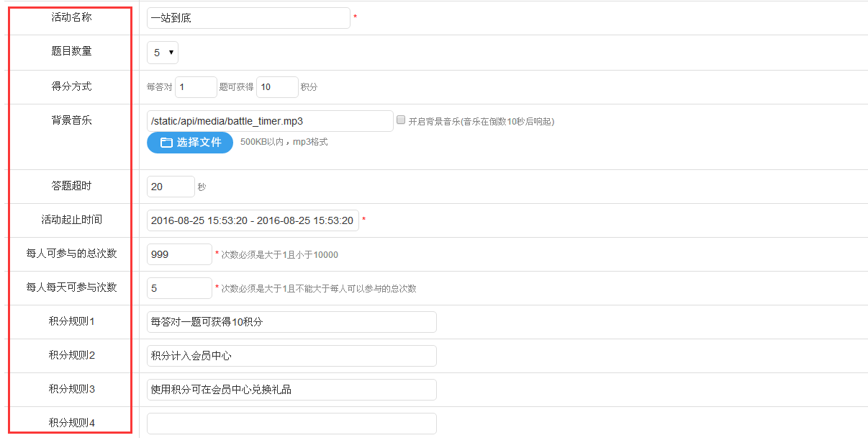Image resolution: width=868 pixels, height=438 pixels.
Task: Click the 每答对 question count field
Action: [x=196, y=87]
